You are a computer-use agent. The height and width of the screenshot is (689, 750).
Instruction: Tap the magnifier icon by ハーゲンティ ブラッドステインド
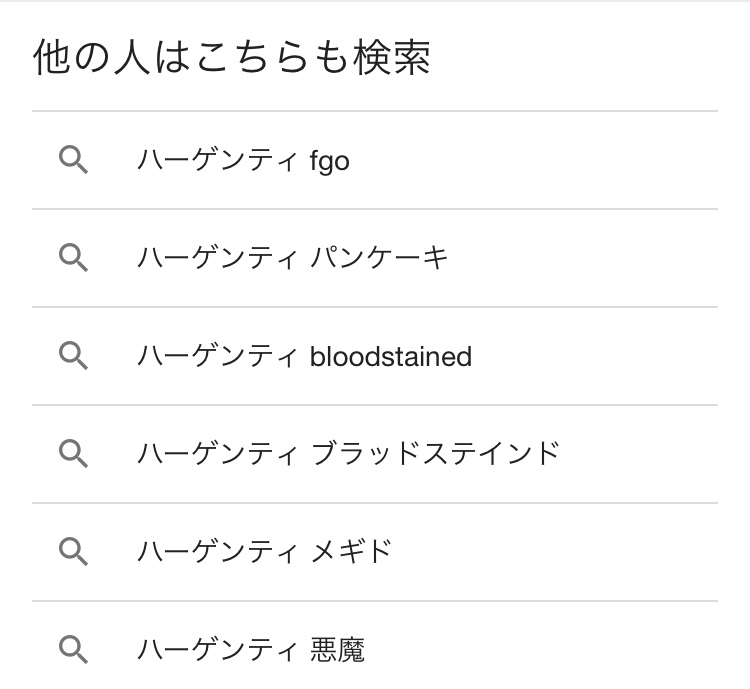tap(74, 454)
